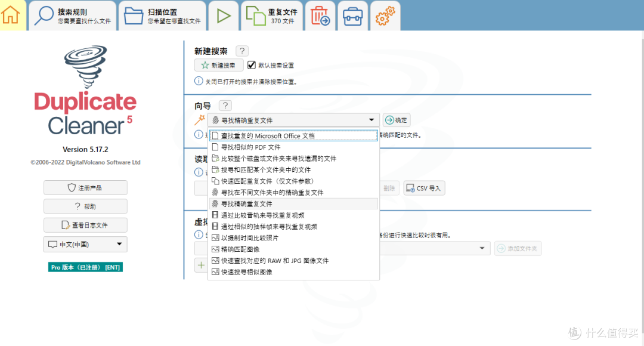The height and width of the screenshot is (346, 644).
Task: Click the 确定 confirm button
Action: point(397,120)
